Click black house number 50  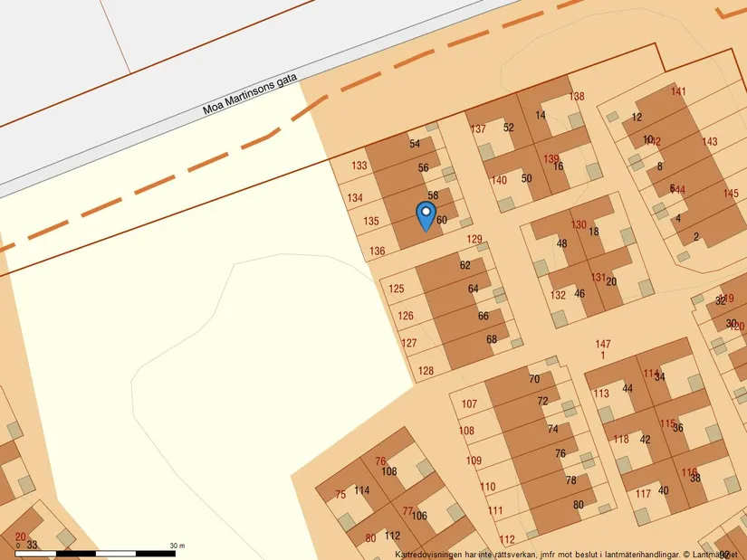(x=526, y=178)
